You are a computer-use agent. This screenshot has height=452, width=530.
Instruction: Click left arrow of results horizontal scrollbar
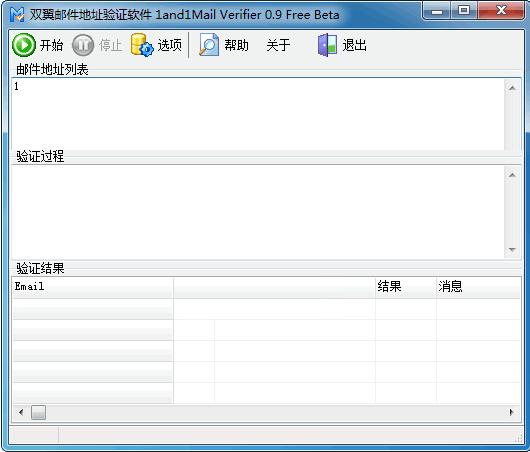(x=21, y=412)
